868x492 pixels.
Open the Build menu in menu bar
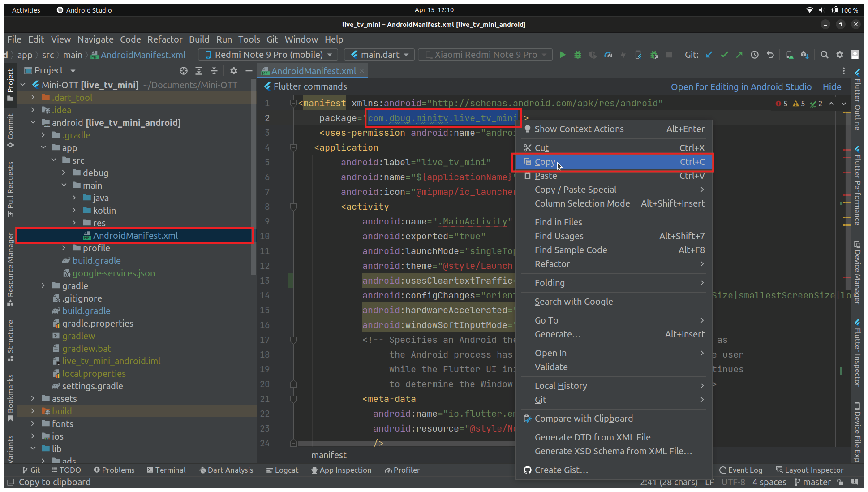coord(199,39)
